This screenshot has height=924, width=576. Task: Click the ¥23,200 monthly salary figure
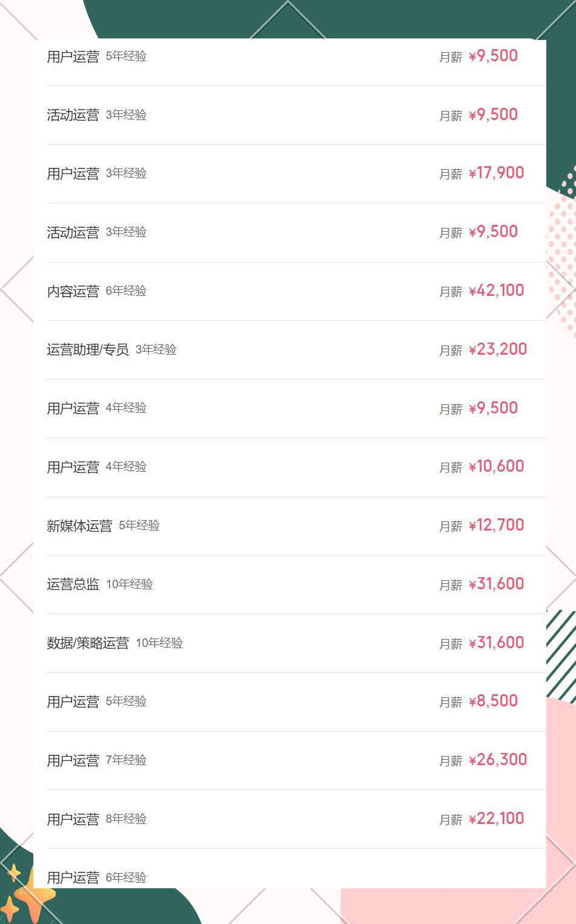[x=498, y=349]
